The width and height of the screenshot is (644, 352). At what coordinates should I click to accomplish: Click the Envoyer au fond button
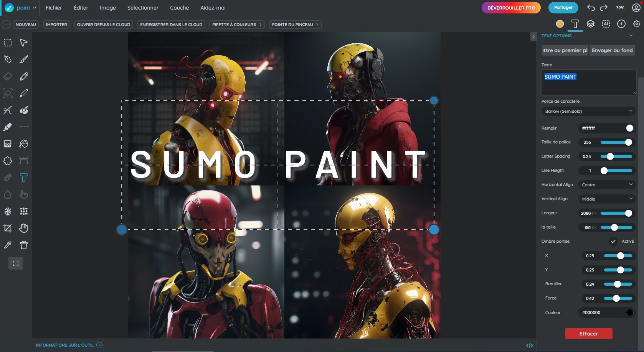coord(612,50)
